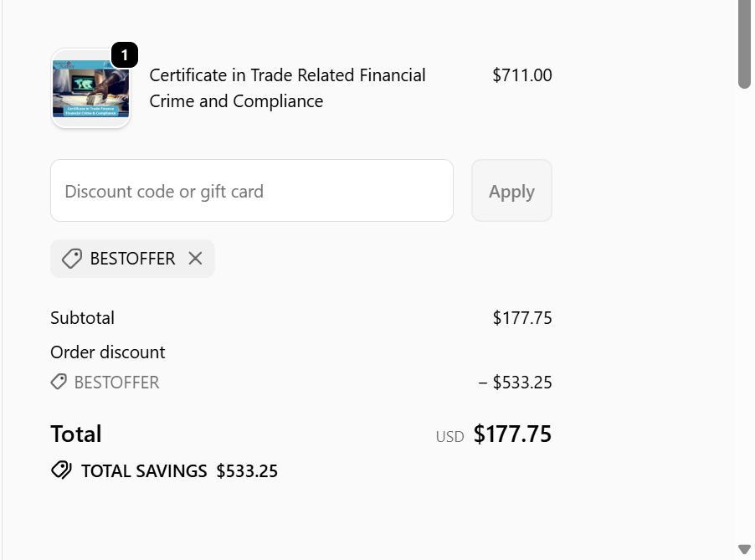Click the BESTOFFER text under Order discount
Viewport: 755px width, 560px height.
116,383
